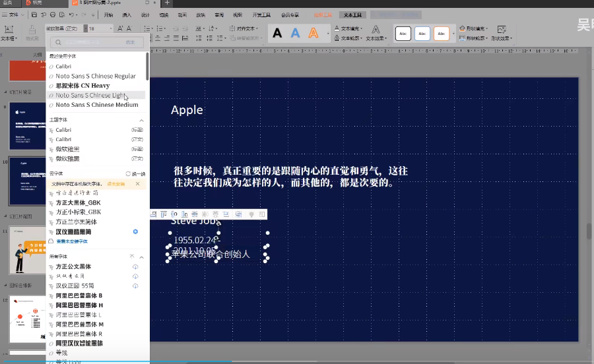Click the Redo arrow icon
This screenshot has width=594, height=364.
pyautogui.click(x=84, y=15)
